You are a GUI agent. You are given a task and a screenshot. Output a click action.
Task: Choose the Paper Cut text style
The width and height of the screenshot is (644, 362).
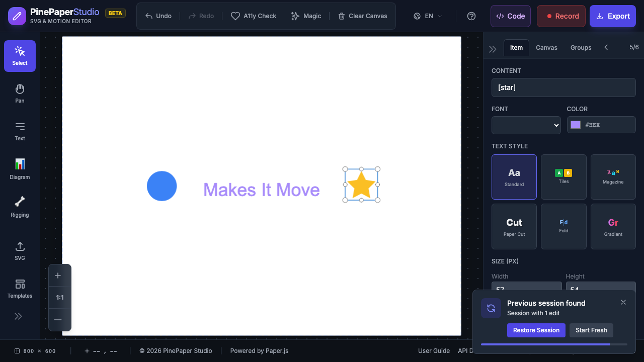(514, 226)
